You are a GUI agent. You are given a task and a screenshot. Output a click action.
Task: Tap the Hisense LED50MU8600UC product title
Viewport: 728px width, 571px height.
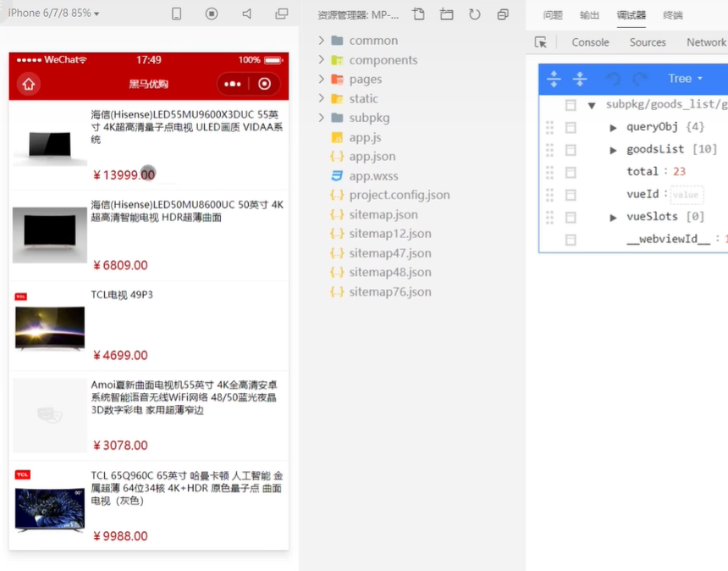click(187, 211)
